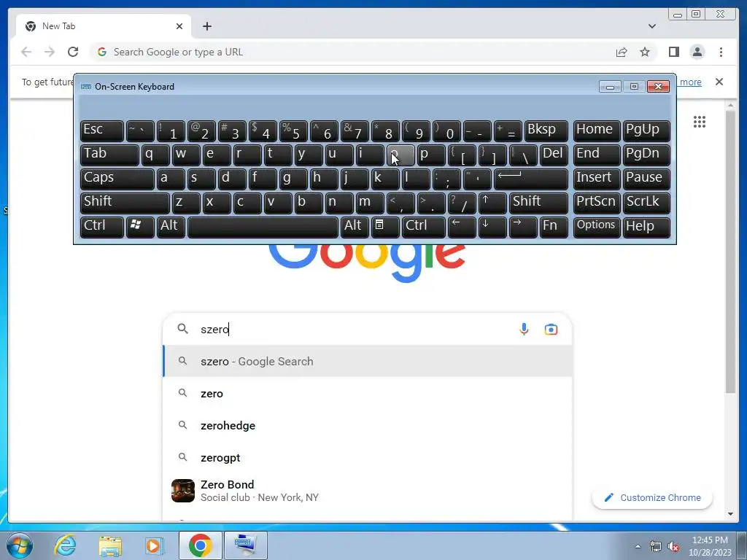Click the spacebar on on-screen keyboard
This screenshot has width=747, height=560.
[x=263, y=226]
